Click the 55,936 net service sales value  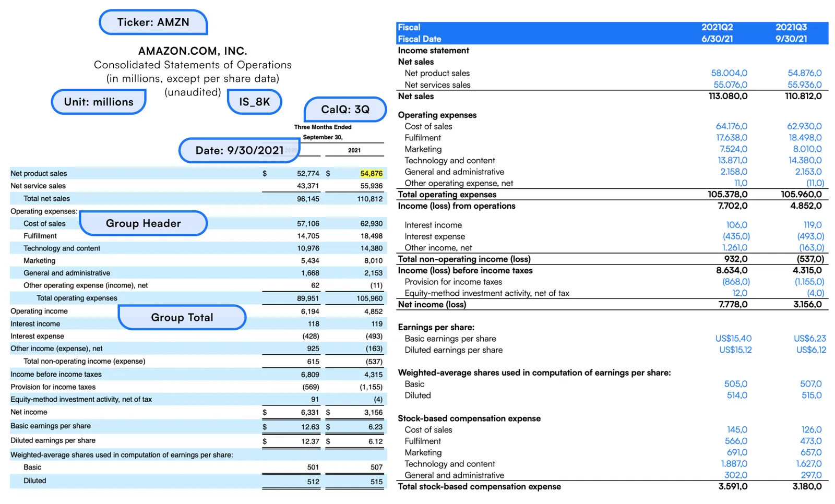[x=371, y=186]
